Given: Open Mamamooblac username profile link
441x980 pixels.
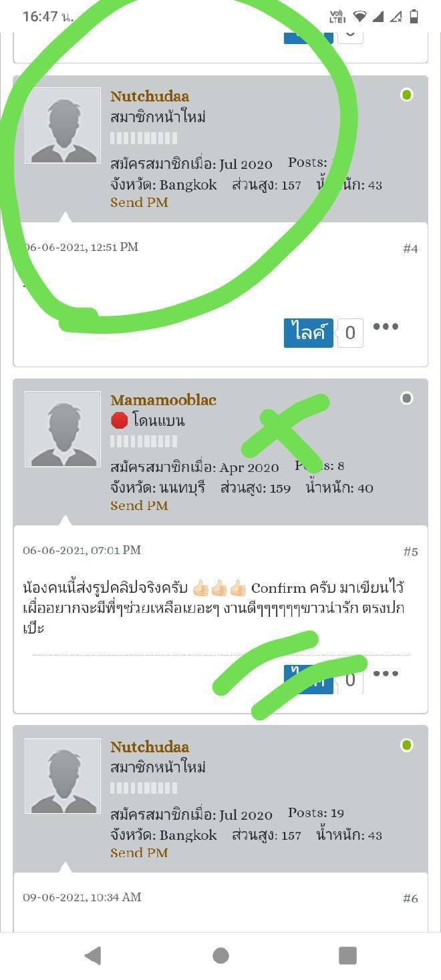Looking at the screenshot, I should (163, 400).
